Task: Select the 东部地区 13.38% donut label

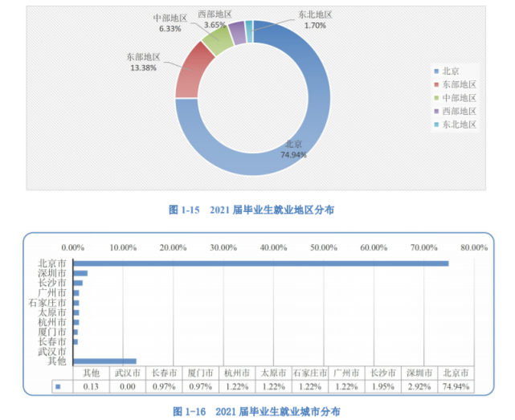Action: click(144, 63)
